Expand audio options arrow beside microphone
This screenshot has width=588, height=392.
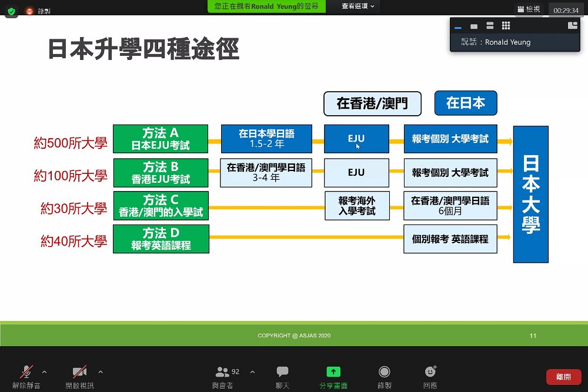pyautogui.click(x=44, y=372)
